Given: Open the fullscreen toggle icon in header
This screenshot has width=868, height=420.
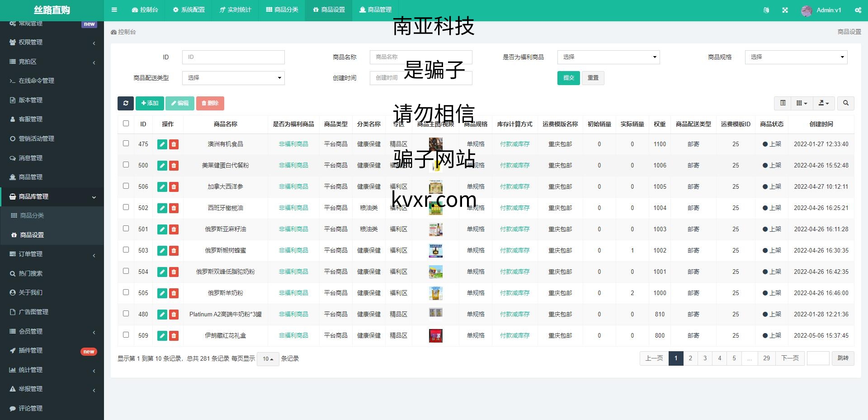Looking at the screenshot, I should coord(785,10).
